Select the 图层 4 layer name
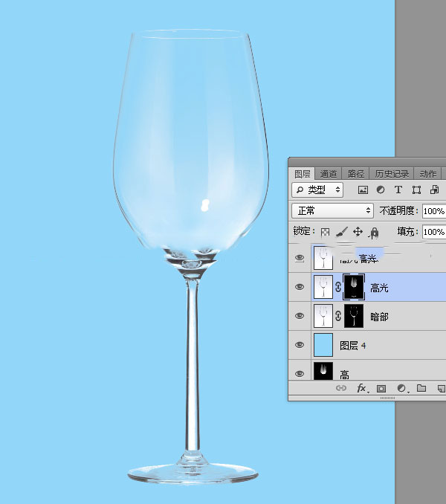The height and width of the screenshot is (504, 446). [353, 346]
